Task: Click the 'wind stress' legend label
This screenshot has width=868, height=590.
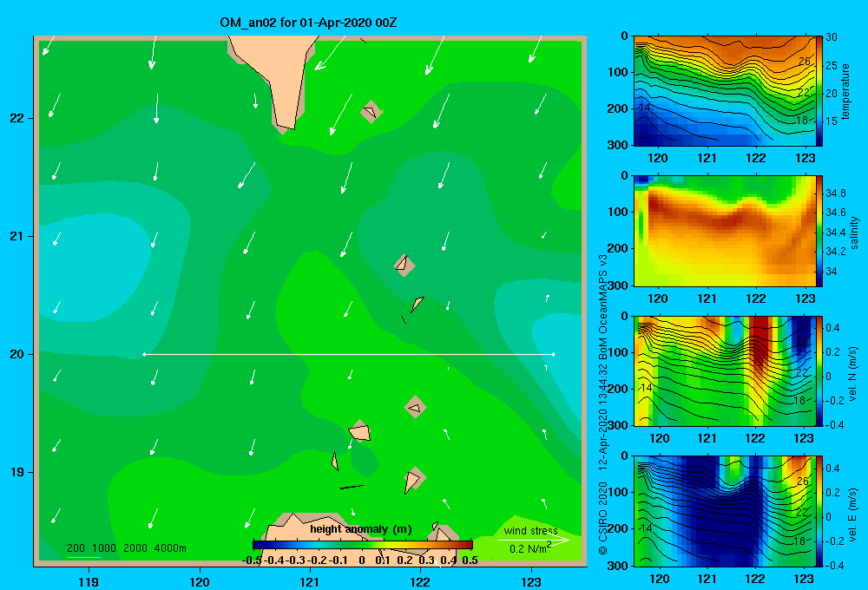Action: (x=530, y=531)
